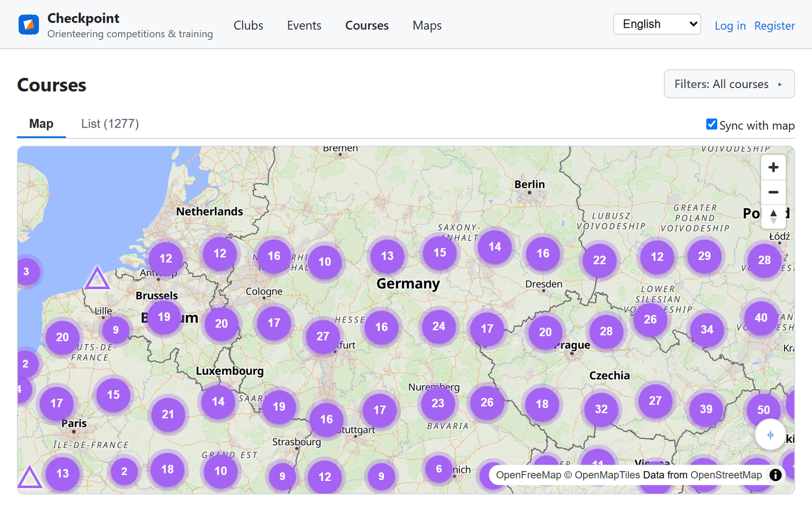The image size is (812, 508).
Task: Select the triangle course marker beside Lille
Action: click(97, 278)
